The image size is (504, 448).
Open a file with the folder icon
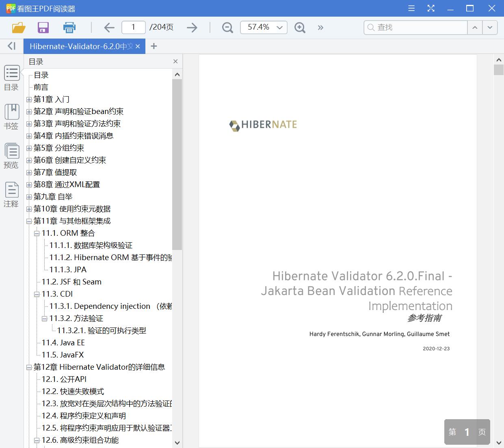click(19, 28)
